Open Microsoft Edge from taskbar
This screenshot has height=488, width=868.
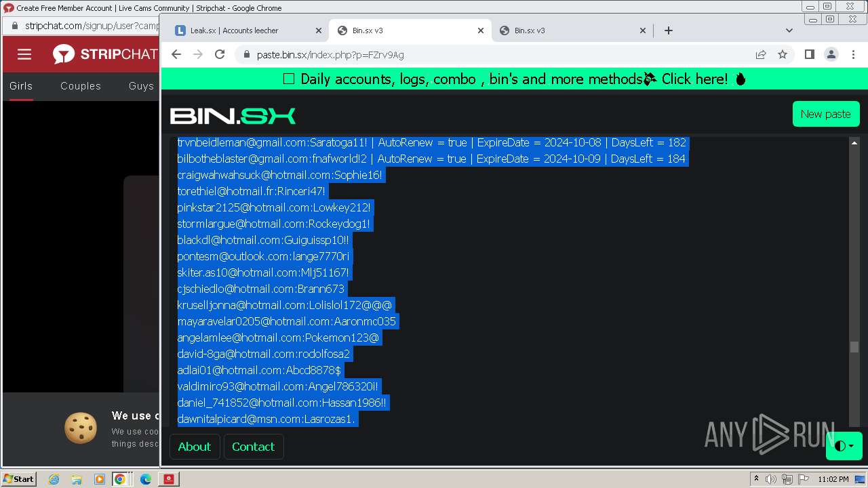[x=146, y=479]
